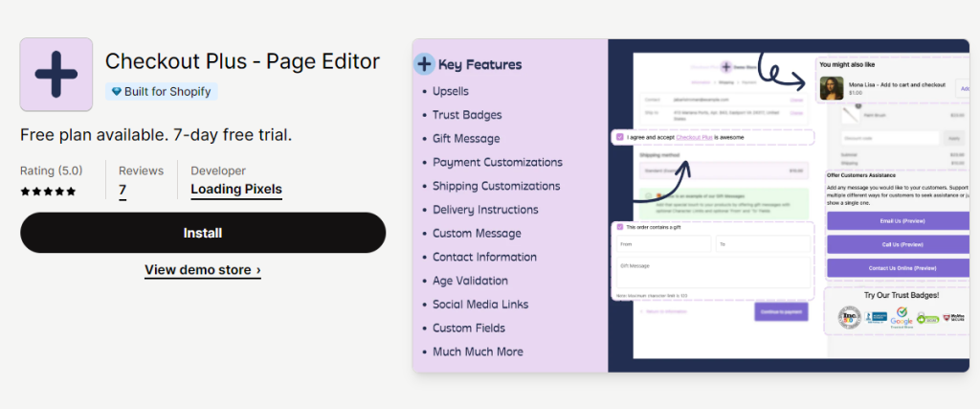Toggle the 'I agree and accept' checkbox in preview

coord(619,137)
